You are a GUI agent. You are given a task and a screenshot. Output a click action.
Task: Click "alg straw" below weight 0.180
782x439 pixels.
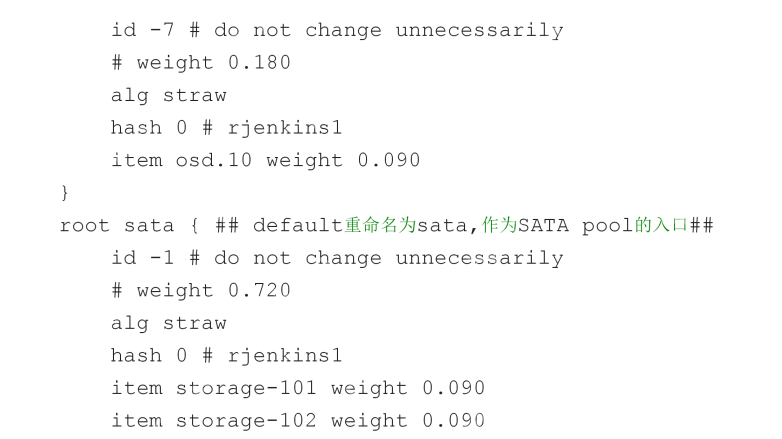pyautogui.click(x=168, y=96)
